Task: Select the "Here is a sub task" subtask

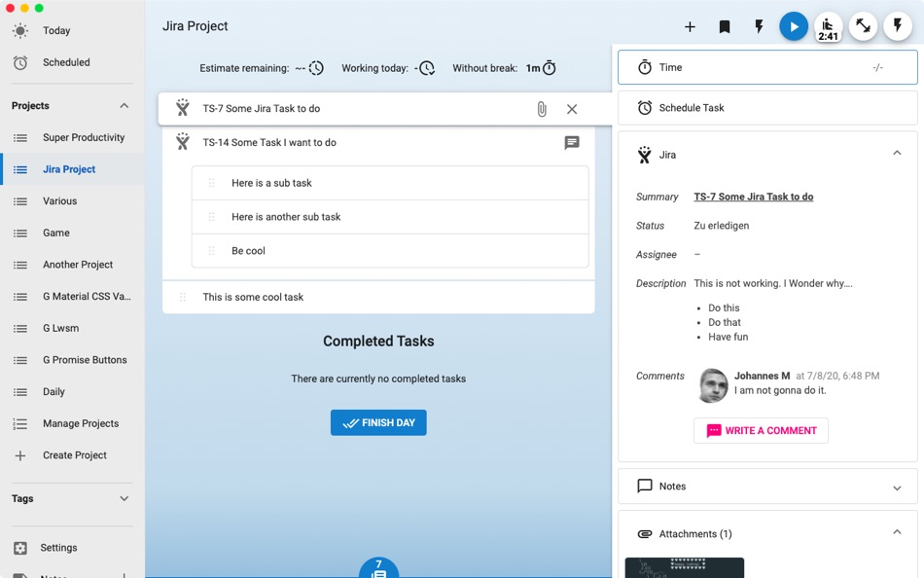Action: (x=390, y=183)
